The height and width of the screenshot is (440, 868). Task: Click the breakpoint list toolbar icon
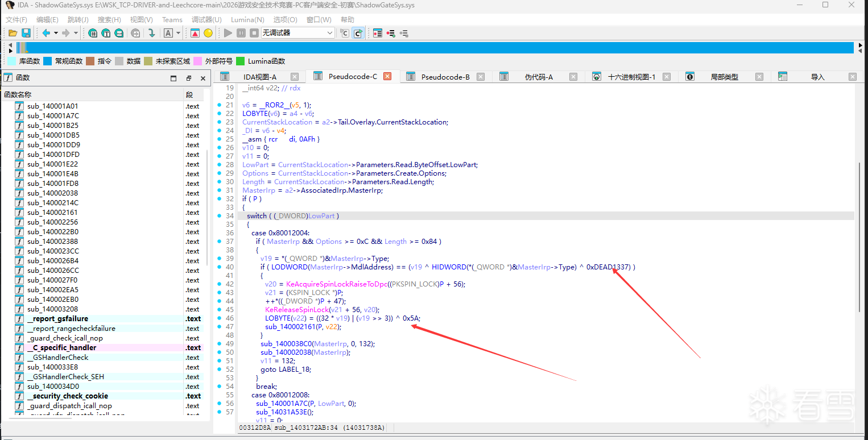(x=378, y=33)
